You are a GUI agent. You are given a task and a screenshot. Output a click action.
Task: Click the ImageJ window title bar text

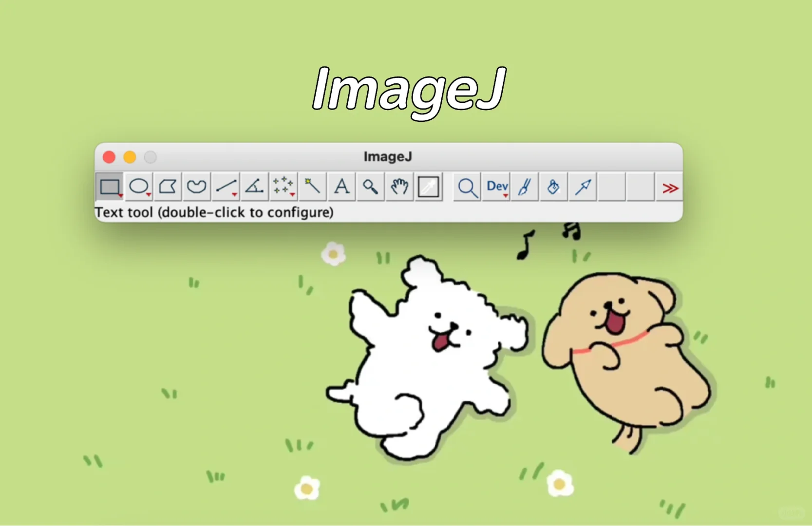[388, 156]
